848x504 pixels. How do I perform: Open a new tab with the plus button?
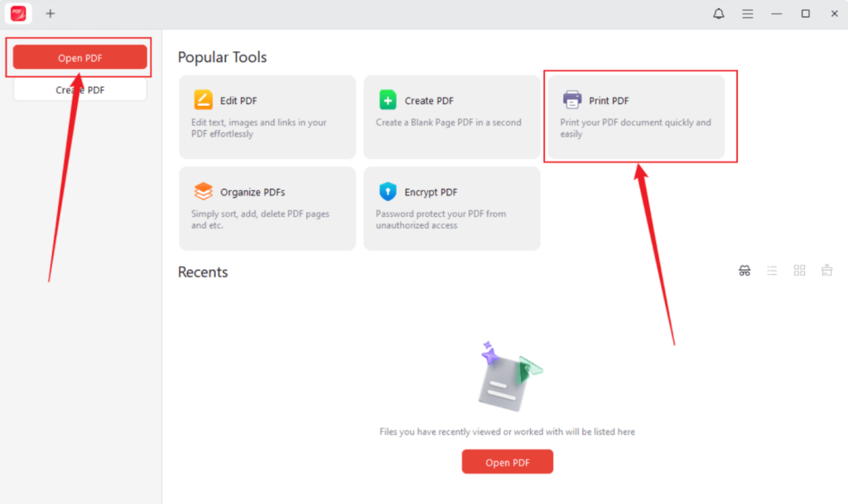click(51, 13)
